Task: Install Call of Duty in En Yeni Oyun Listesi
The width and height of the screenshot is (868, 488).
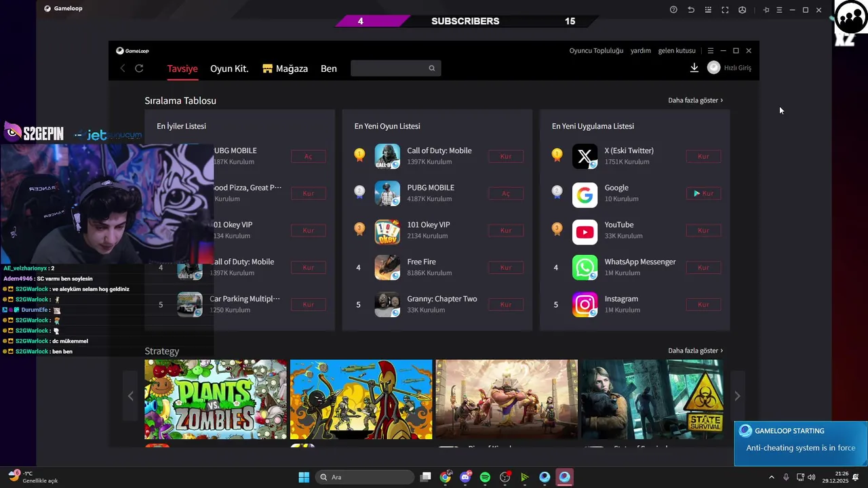Action: pos(506,157)
